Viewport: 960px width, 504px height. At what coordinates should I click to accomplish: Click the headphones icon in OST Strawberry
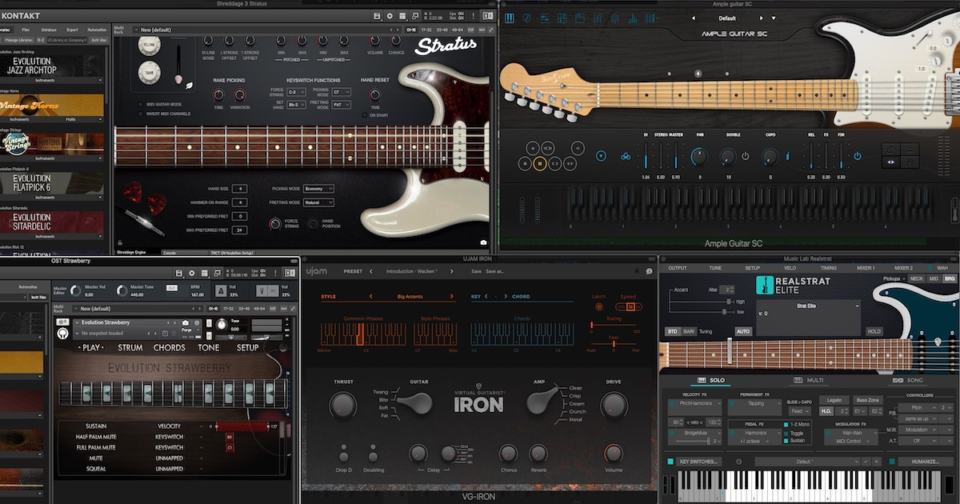coord(62,333)
